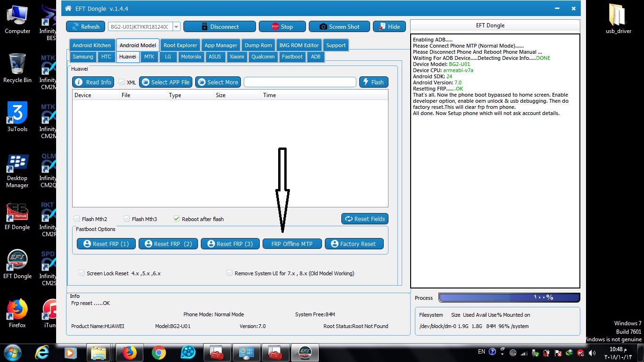The image size is (644, 362).
Task: Take a Screen Shot from toolbar
Action: [339, 27]
